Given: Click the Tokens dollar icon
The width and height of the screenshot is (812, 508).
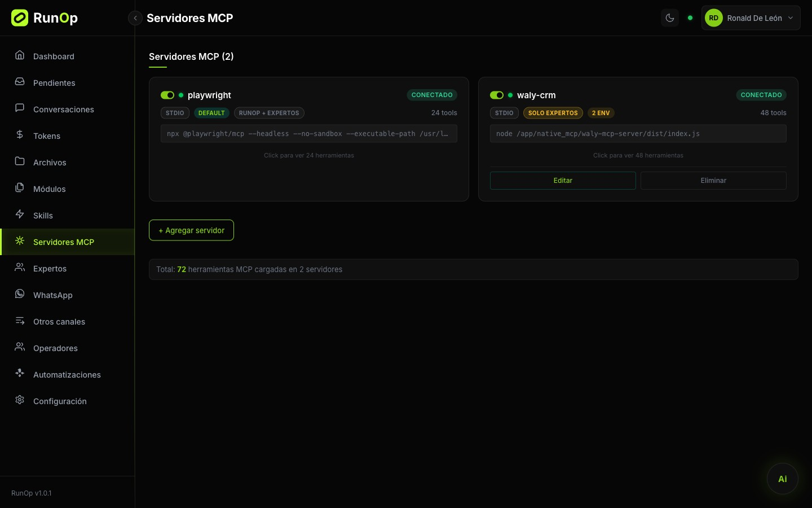Looking at the screenshot, I should tap(20, 135).
